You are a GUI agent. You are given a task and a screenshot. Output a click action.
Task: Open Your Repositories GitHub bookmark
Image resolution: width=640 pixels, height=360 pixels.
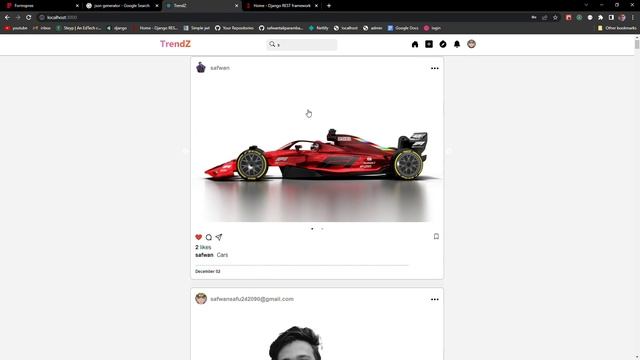pyautogui.click(x=234, y=28)
